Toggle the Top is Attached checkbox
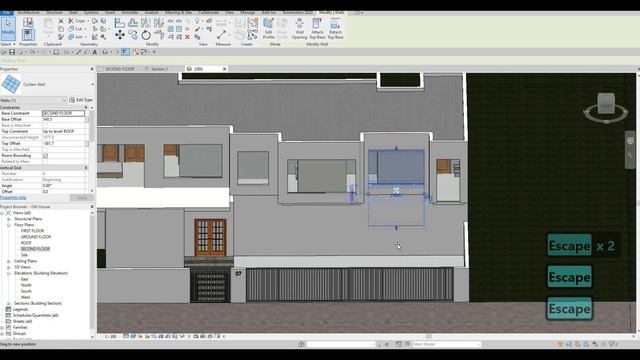The height and width of the screenshot is (360, 640). pyautogui.click(x=45, y=150)
